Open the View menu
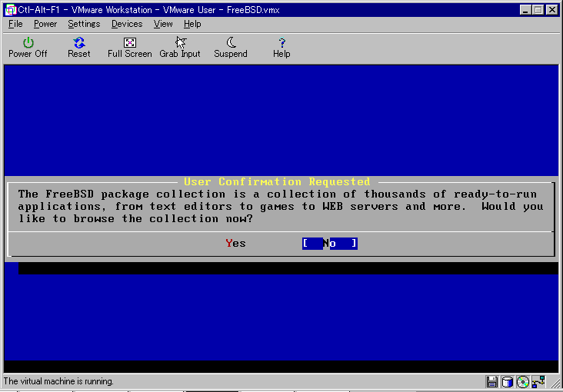This screenshot has width=563, height=392. click(163, 24)
